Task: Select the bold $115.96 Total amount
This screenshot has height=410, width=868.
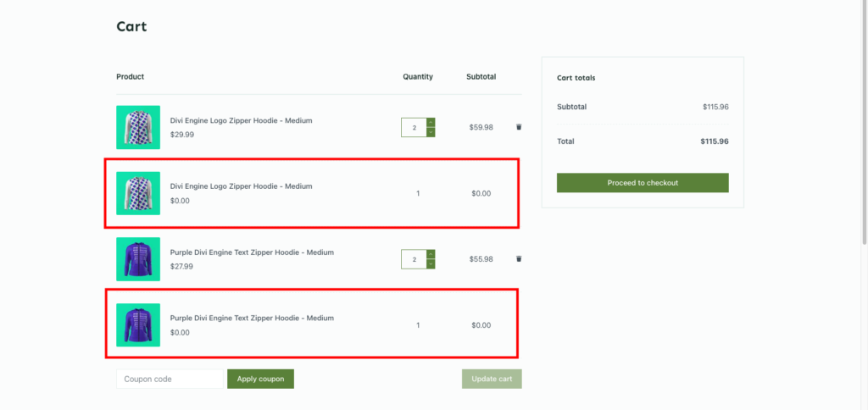Action: (x=714, y=141)
